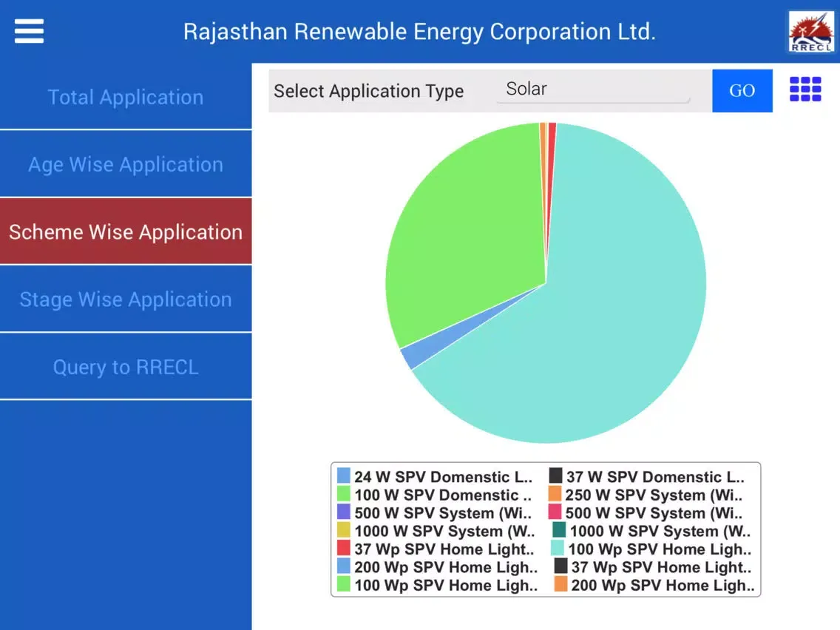Click yellow swatch for 1000 W SPV System
This screenshot has height=630, width=840.
click(x=344, y=530)
